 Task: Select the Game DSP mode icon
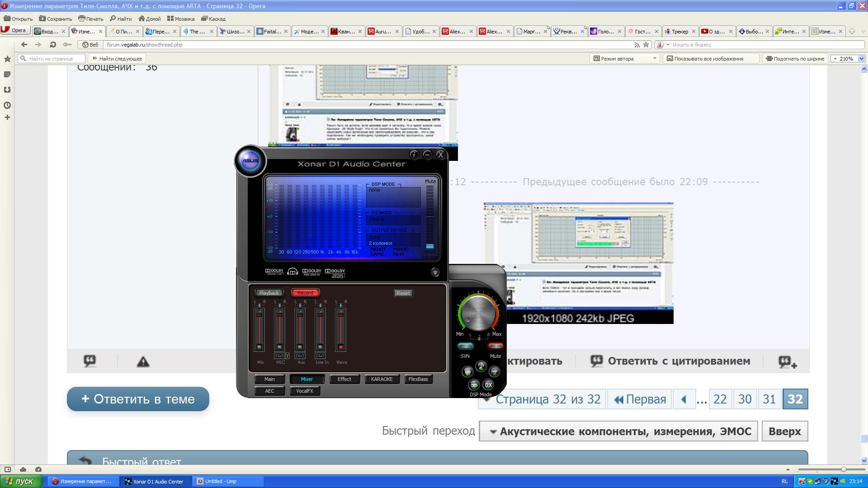(474, 385)
